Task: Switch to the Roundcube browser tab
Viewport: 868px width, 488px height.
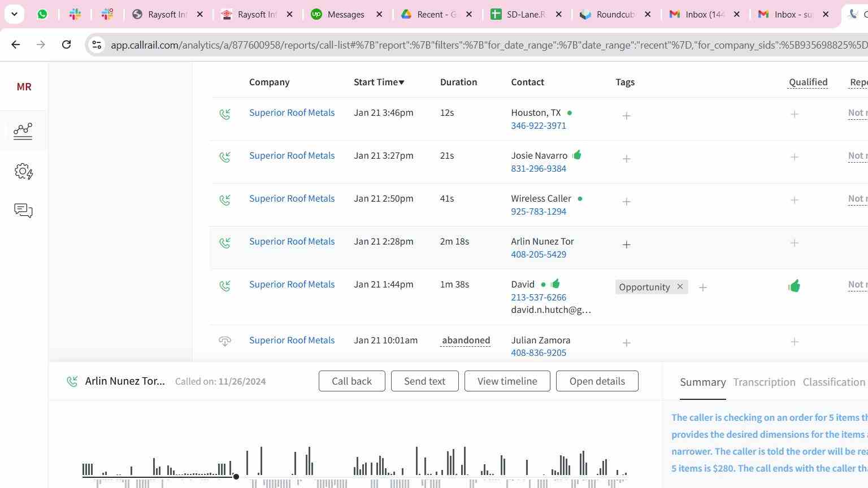Action: tap(615, 14)
